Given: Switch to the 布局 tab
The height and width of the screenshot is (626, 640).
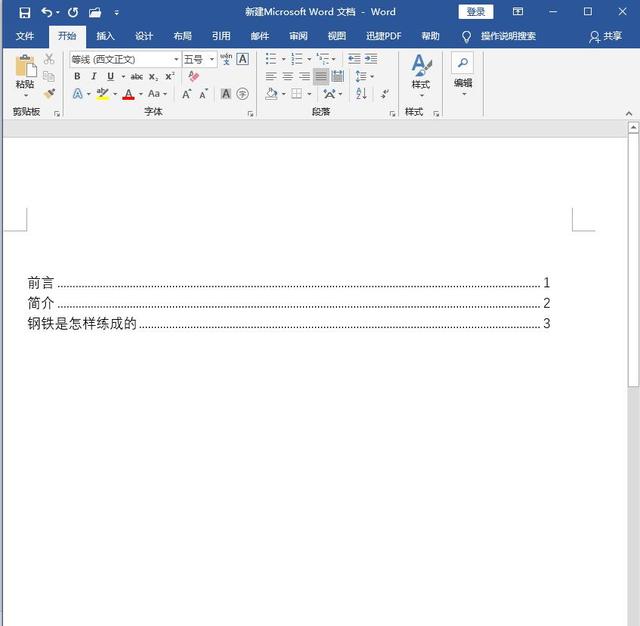Looking at the screenshot, I should [x=182, y=36].
